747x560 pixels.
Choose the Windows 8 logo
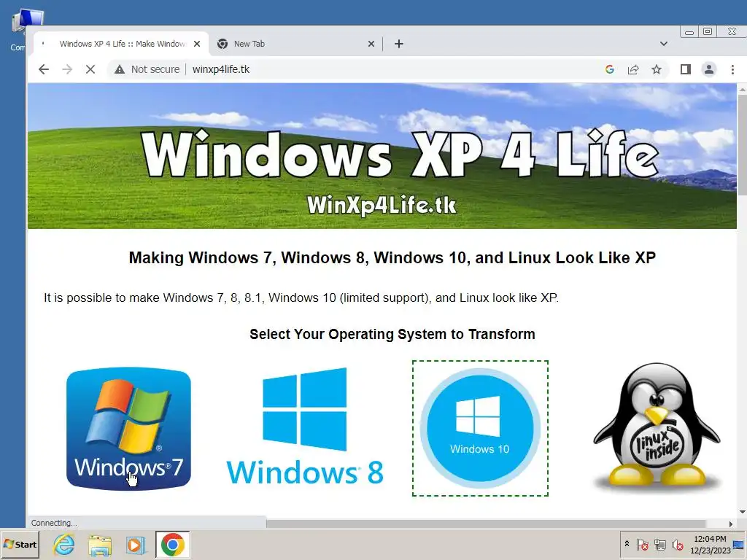(305, 426)
